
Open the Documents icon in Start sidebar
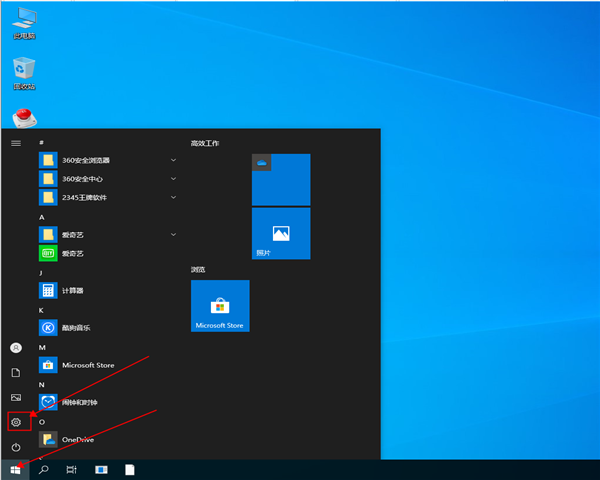tap(16, 372)
